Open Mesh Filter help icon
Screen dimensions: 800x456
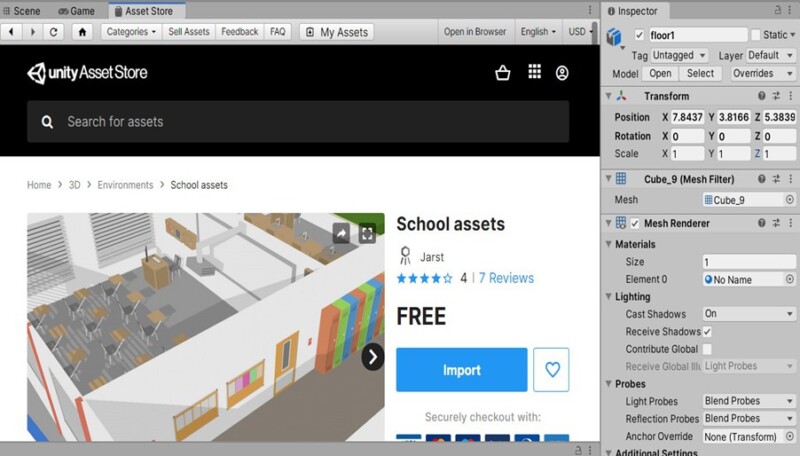tap(761, 179)
